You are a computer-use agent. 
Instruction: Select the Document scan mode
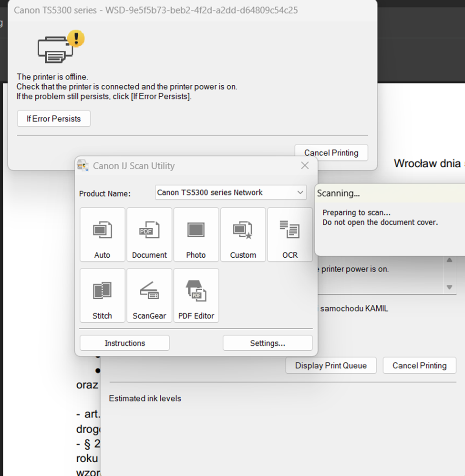point(149,234)
